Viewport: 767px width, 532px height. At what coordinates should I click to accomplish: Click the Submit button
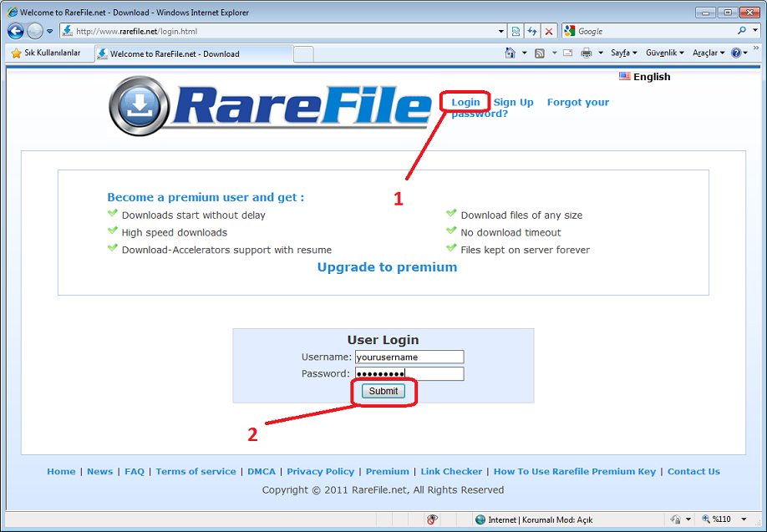[383, 391]
